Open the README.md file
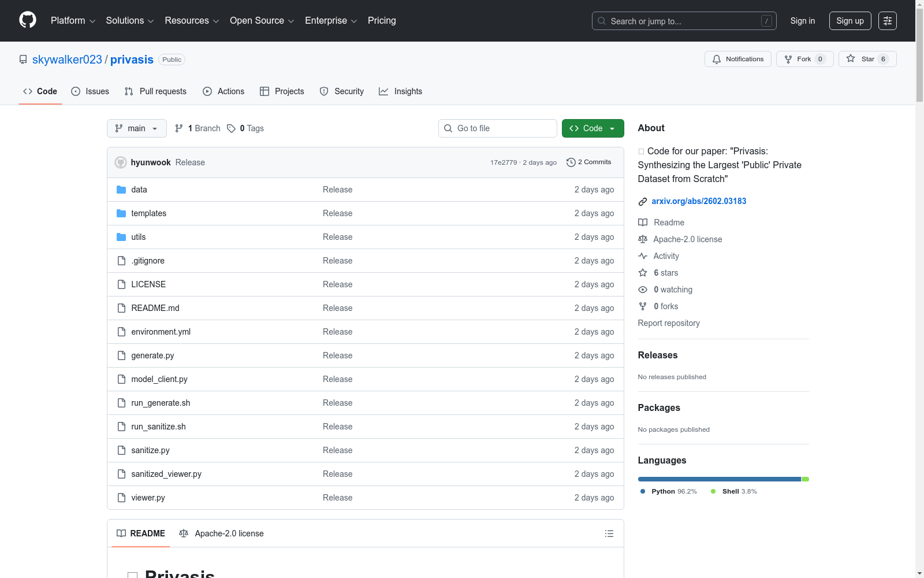 155,308
